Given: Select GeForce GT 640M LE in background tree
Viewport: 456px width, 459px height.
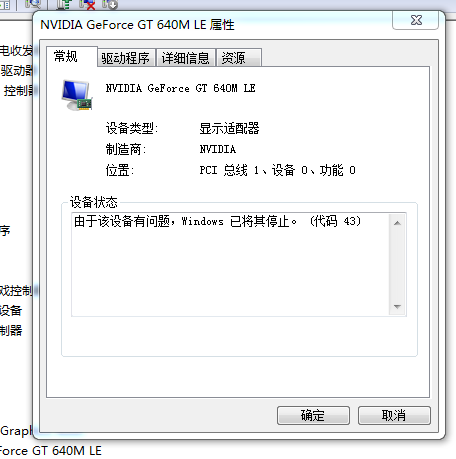Looking at the screenshot, I should click(x=51, y=451).
